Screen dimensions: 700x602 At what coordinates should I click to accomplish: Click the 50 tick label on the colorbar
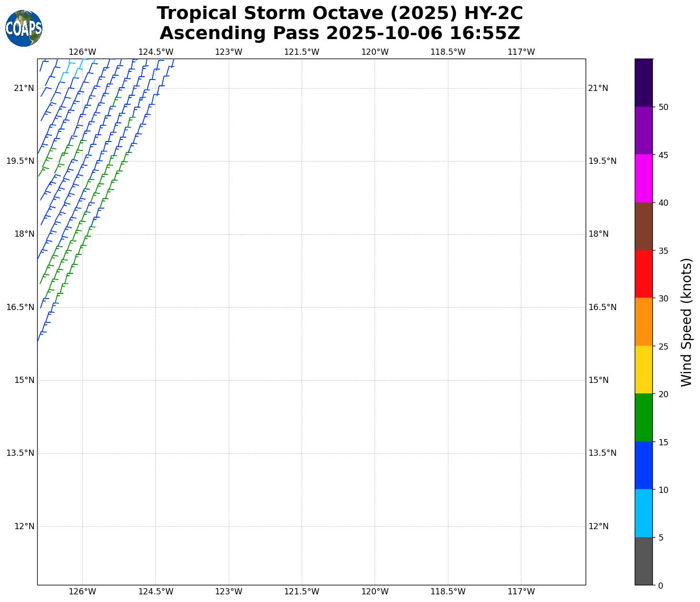coord(663,107)
